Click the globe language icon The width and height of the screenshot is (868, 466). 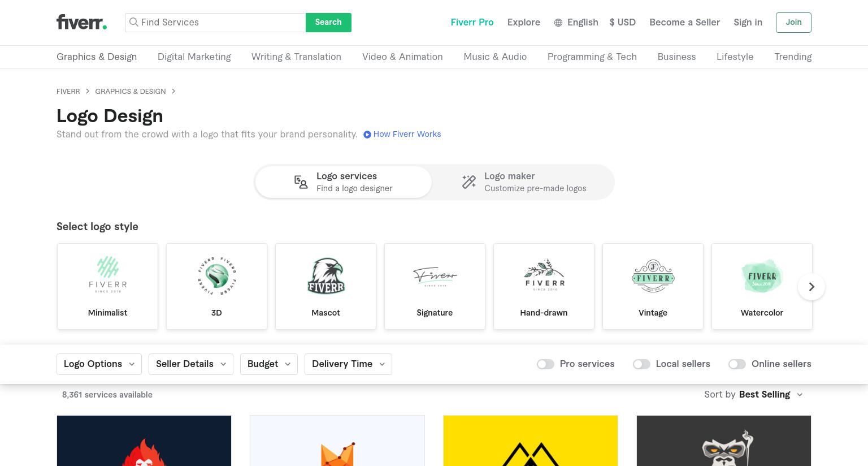558,23
